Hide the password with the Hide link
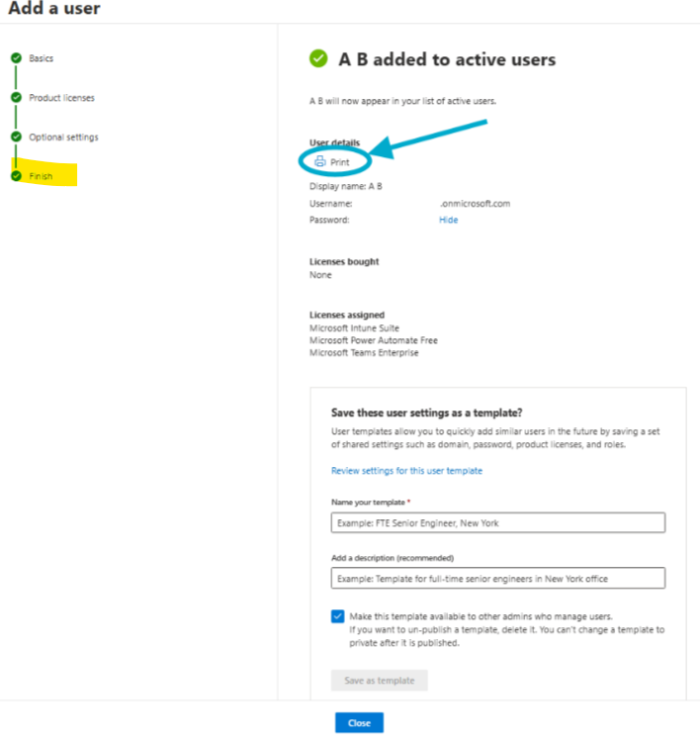 coord(449,220)
